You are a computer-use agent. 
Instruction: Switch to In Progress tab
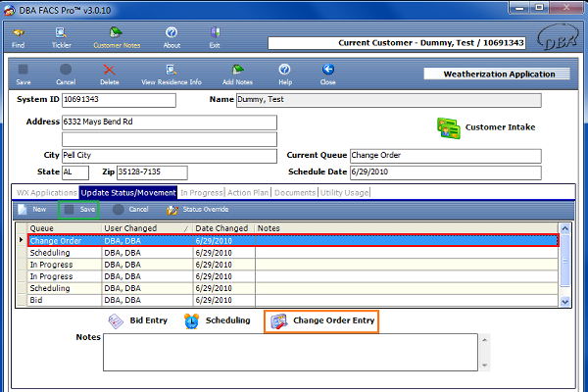pos(202,193)
